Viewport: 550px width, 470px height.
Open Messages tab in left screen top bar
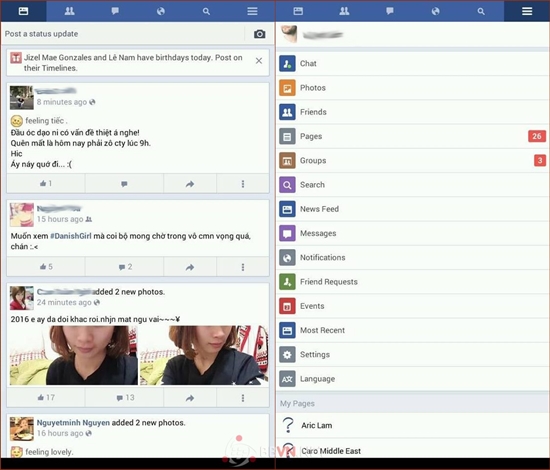tap(115, 11)
